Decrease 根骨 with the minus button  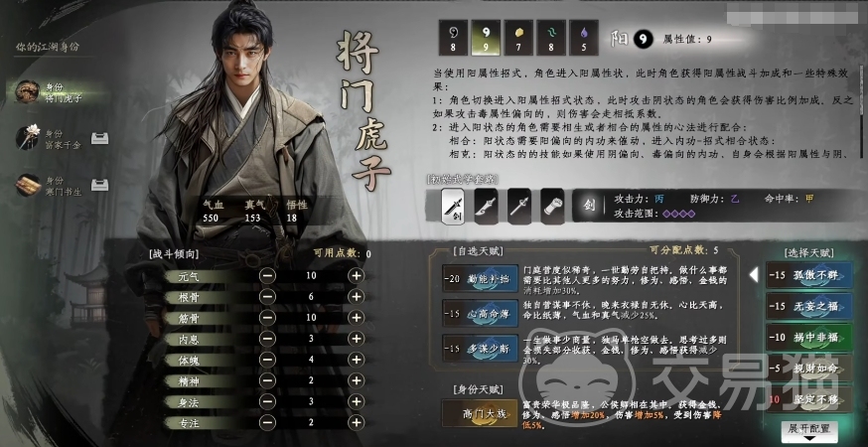point(267,297)
